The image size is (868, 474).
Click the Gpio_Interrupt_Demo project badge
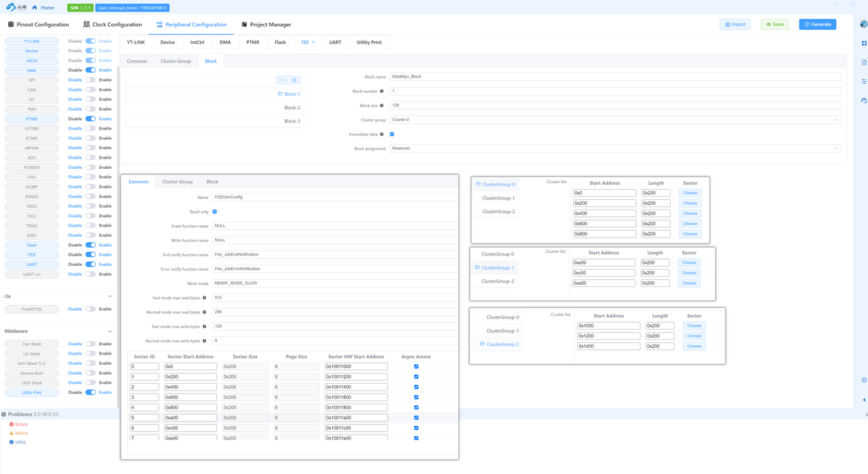coord(132,7)
